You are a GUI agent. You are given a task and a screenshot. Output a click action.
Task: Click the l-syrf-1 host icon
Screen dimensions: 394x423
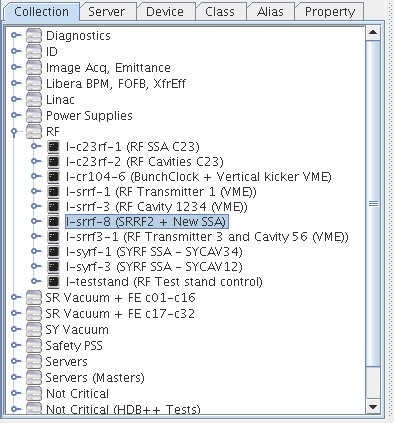(53, 251)
